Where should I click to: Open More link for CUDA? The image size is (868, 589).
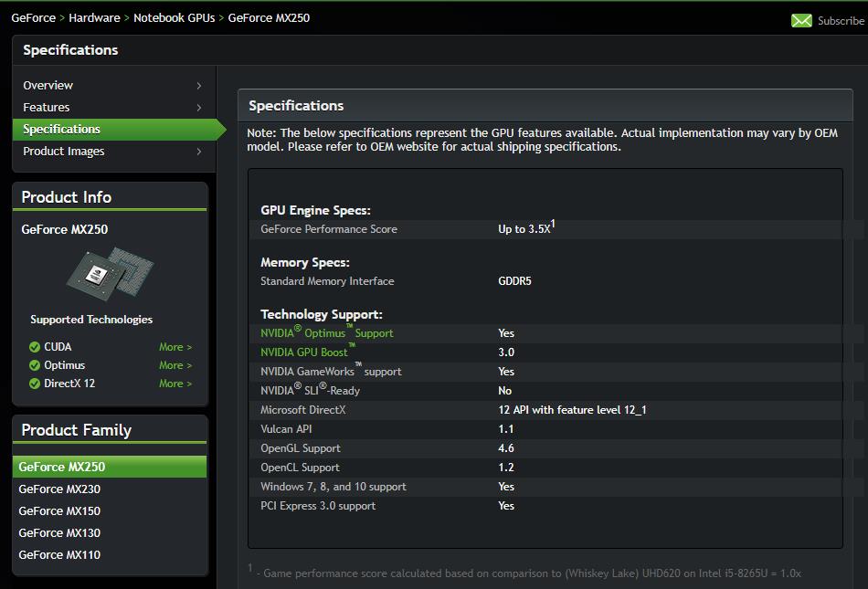coord(175,347)
